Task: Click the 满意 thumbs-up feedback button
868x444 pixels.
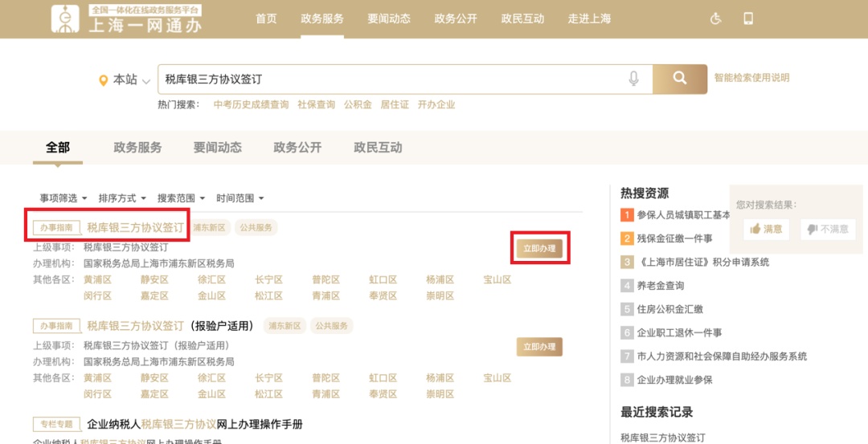Action: (766, 229)
